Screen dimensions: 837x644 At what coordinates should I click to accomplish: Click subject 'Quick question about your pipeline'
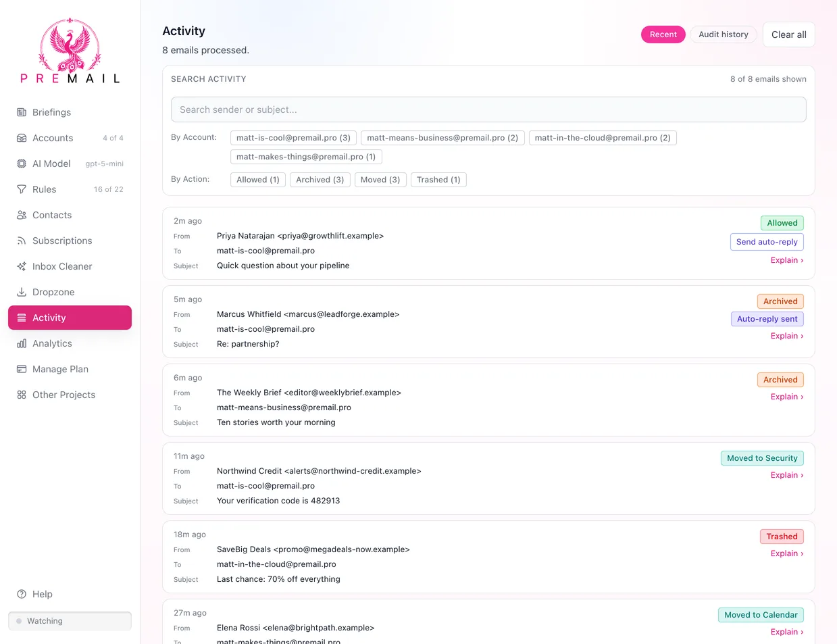[283, 266]
